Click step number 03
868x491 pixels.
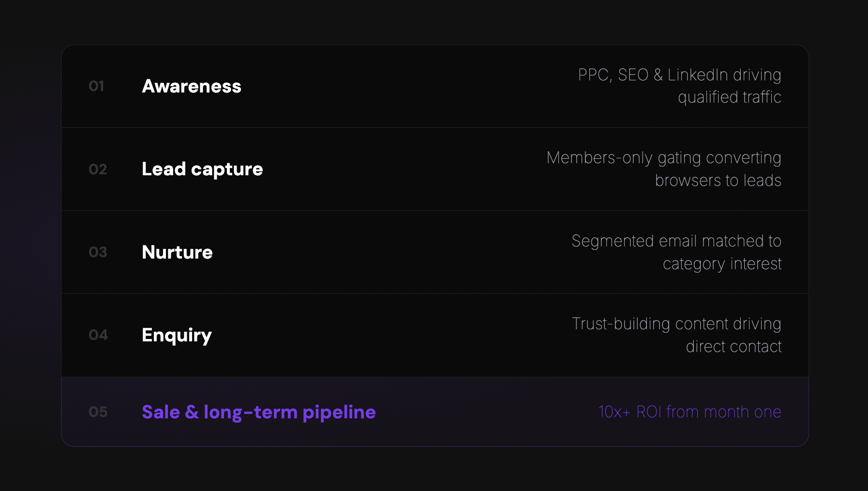(x=98, y=252)
